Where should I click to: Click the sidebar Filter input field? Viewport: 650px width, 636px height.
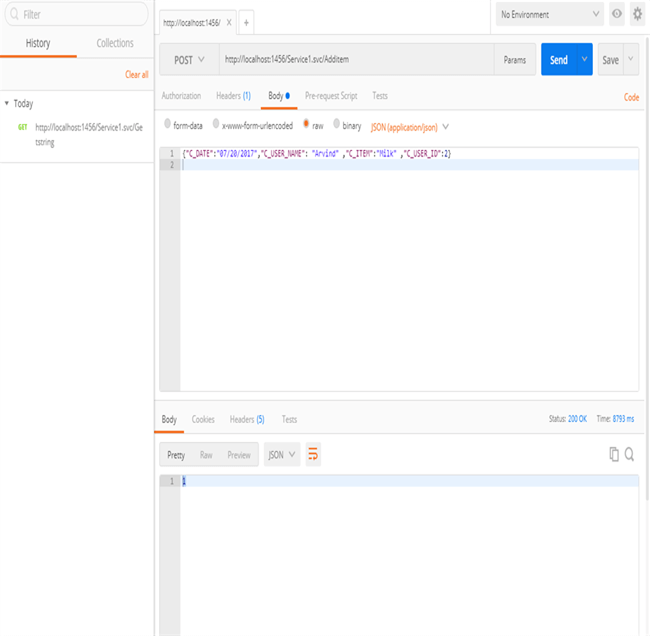tap(76, 15)
